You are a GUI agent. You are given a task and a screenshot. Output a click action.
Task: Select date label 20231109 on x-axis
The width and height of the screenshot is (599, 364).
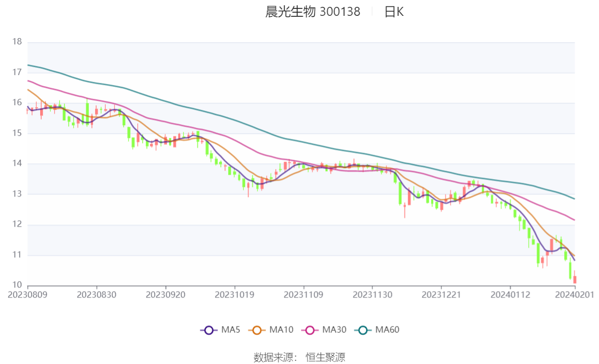303,295
